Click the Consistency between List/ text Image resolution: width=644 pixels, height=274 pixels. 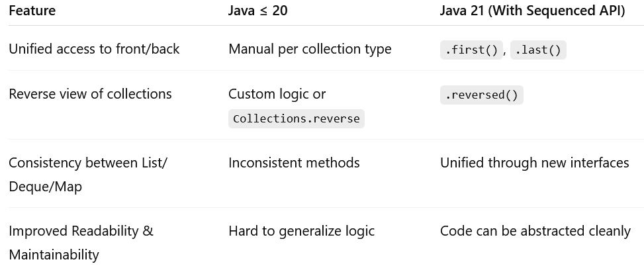click(x=88, y=163)
